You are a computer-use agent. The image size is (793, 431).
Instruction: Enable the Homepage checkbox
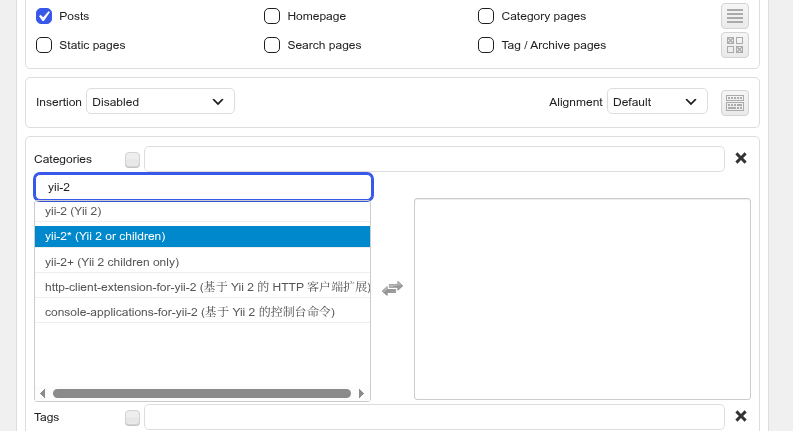(272, 16)
